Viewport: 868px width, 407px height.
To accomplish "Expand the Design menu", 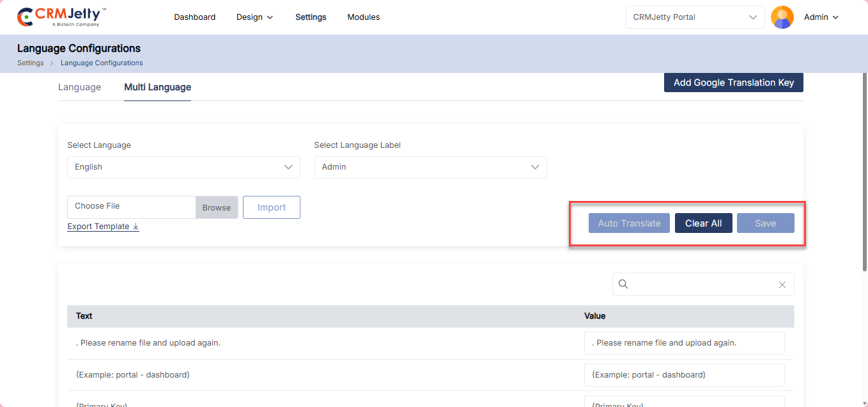I will [254, 17].
